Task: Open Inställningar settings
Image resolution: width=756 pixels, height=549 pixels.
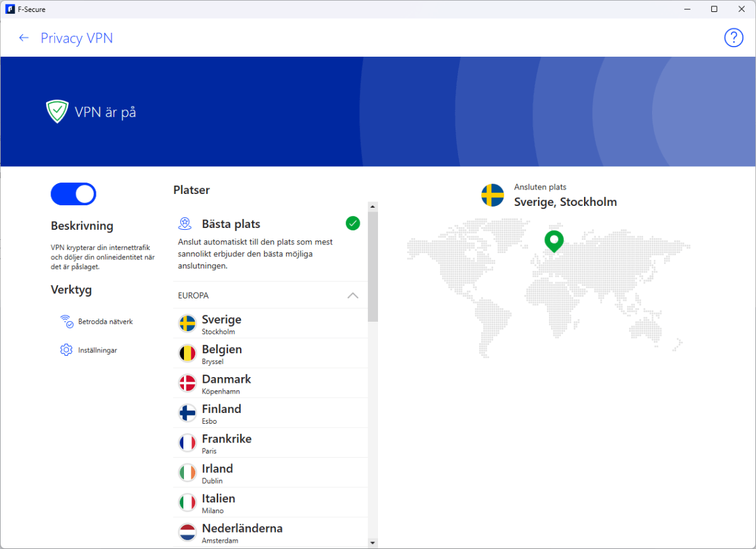Action: point(89,350)
